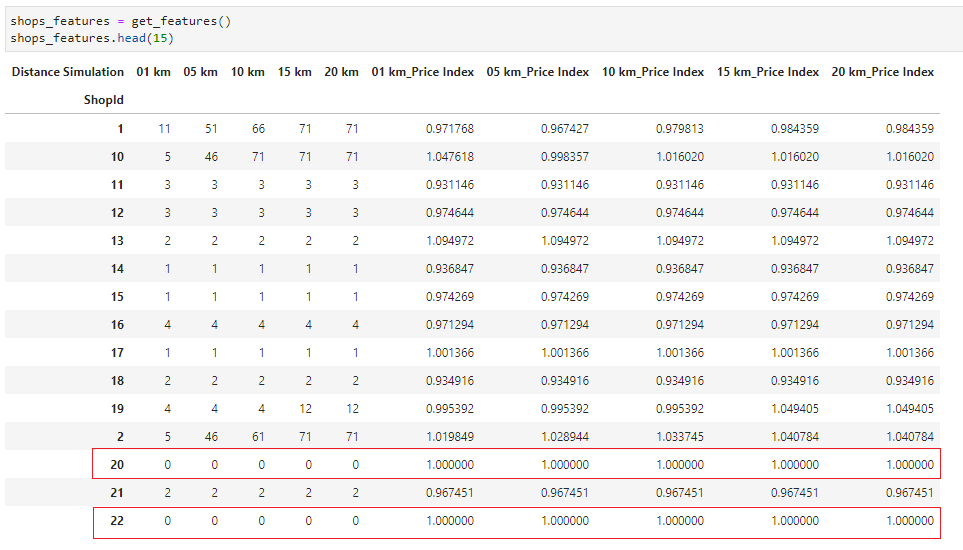Screen dimensions: 963x550
Task: Click the shops_features.head(15) code line
Action: click(92, 38)
